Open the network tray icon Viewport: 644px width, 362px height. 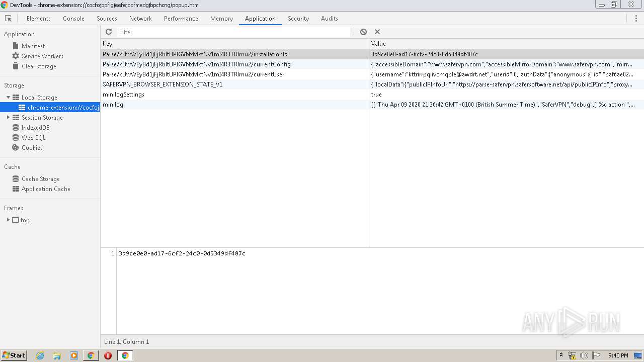[572, 355]
